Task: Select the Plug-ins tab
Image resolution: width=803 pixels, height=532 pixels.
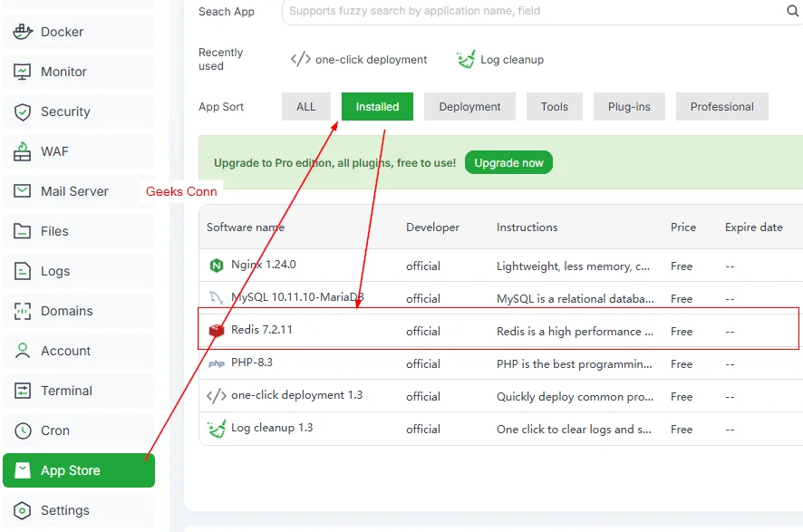Action: [x=629, y=106]
